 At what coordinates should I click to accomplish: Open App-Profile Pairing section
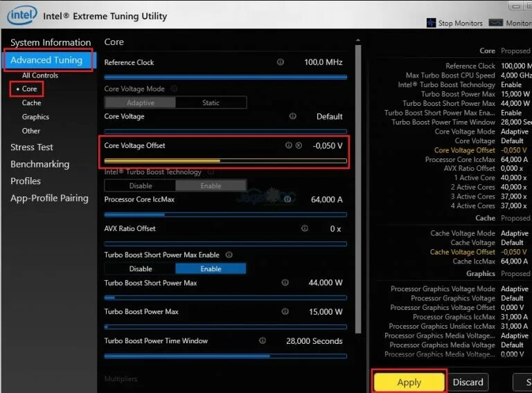(x=49, y=198)
